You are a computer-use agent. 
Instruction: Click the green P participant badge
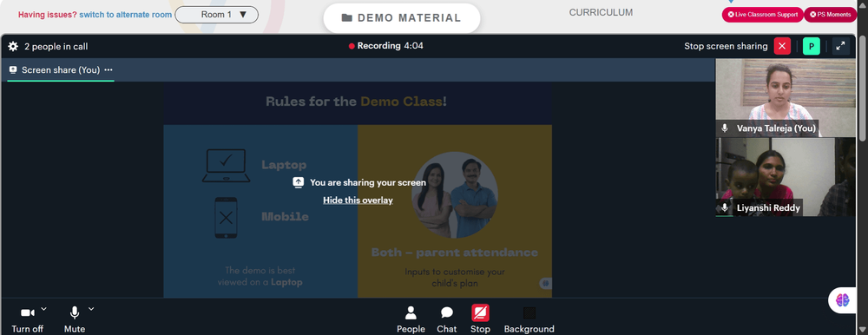[x=811, y=47]
